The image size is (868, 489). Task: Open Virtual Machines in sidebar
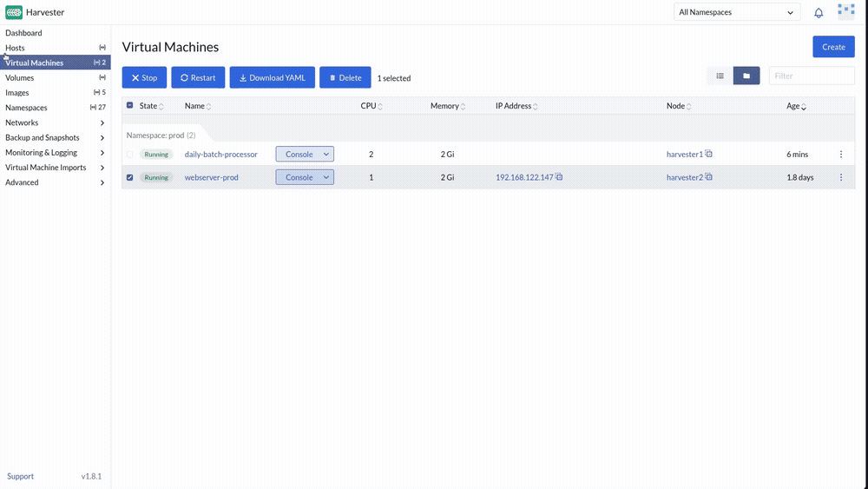point(56,63)
